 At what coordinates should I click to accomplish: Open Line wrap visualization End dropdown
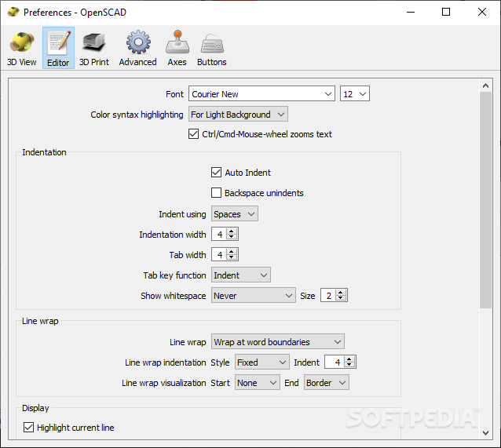pyautogui.click(x=326, y=383)
